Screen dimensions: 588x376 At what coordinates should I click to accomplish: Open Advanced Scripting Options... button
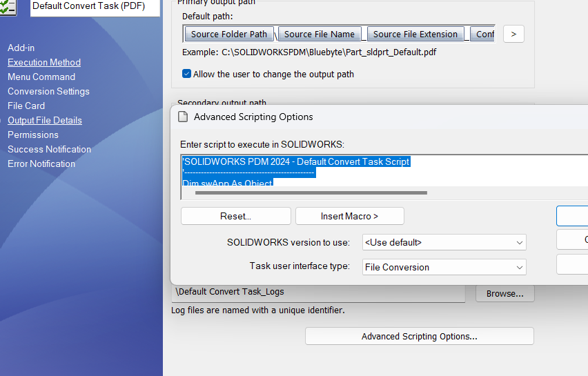pyautogui.click(x=419, y=336)
